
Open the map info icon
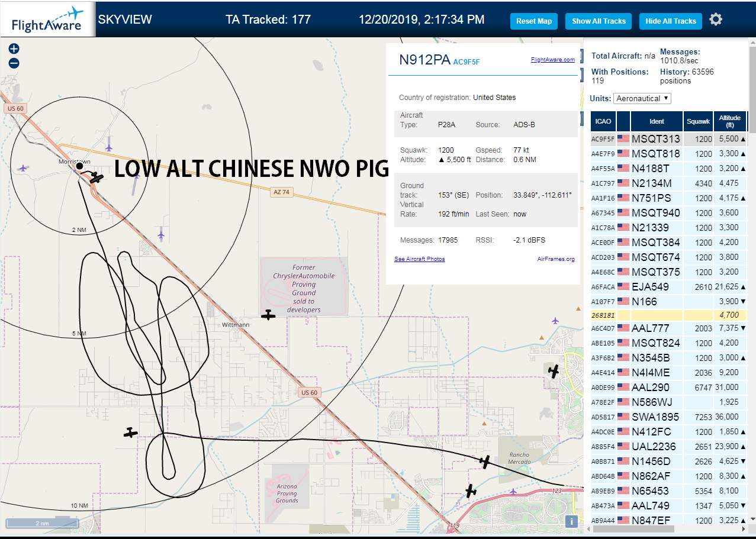pos(571,521)
